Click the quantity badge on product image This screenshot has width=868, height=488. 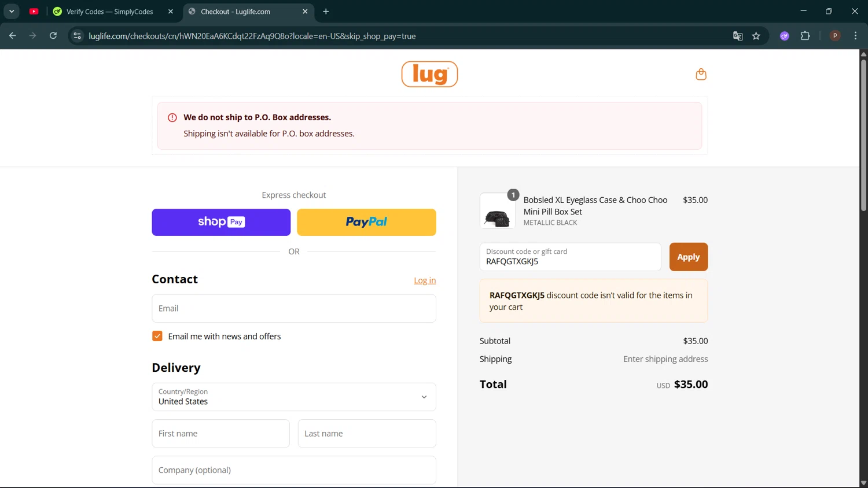point(513,195)
